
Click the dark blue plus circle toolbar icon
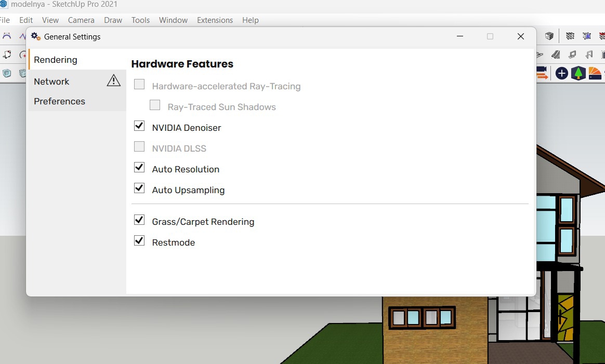coord(561,73)
